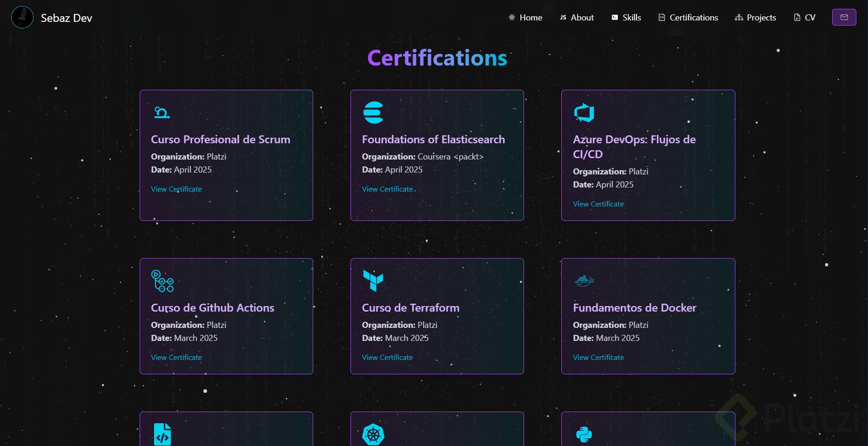868x446 pixels.
Task: Navigate to the Skills section
Action: pyautogui.click(x=626, y=18)
